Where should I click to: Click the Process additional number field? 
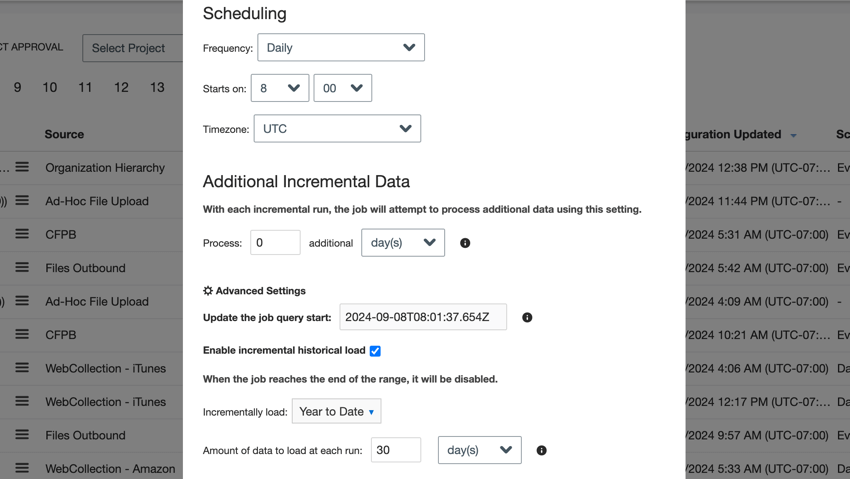[x=275, y=243]
